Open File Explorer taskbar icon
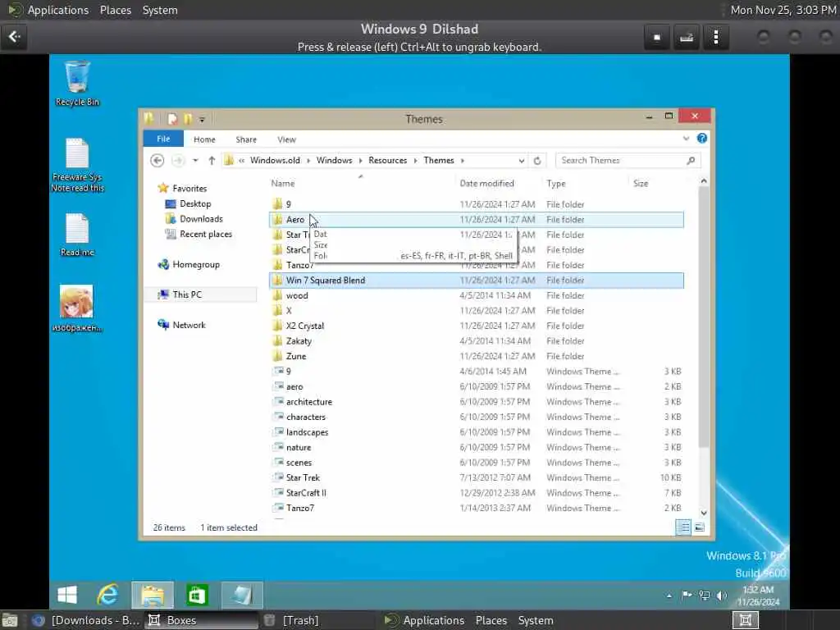 [x=153, y=595]
